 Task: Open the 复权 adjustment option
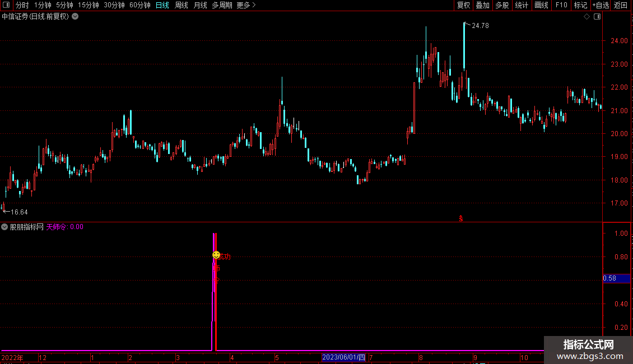pyautogui.click(x=463, y=5)
